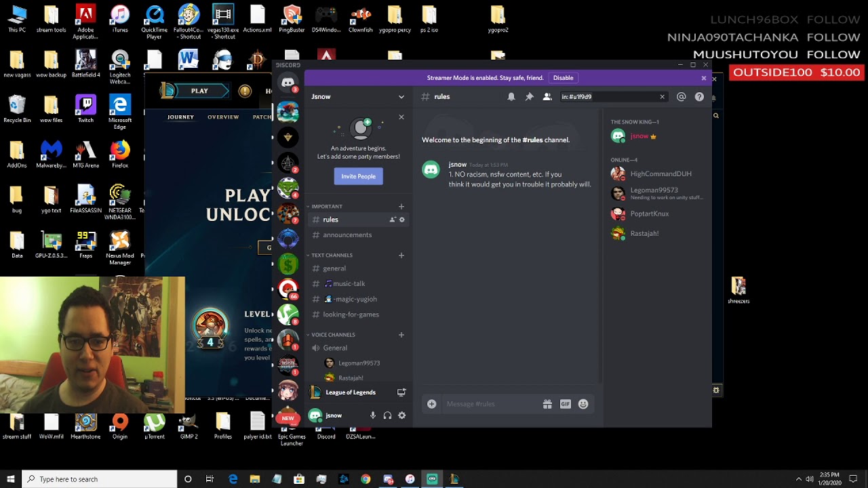Open the GIF picker
Viewport: 868px width, 488px height.
(x=566, y=404)
